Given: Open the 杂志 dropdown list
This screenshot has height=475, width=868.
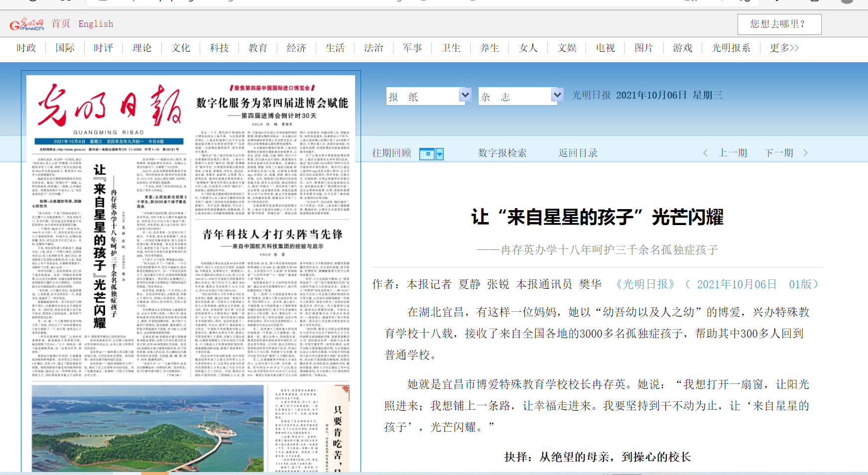Looking at the screenshot, I should pyautogui.click(x=521, y=96).
